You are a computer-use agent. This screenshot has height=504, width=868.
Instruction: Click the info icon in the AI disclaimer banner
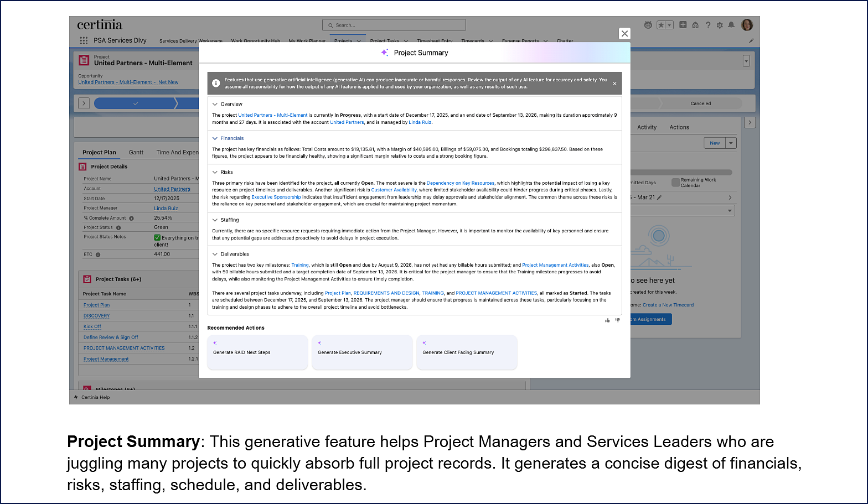(x=216, y=83)
